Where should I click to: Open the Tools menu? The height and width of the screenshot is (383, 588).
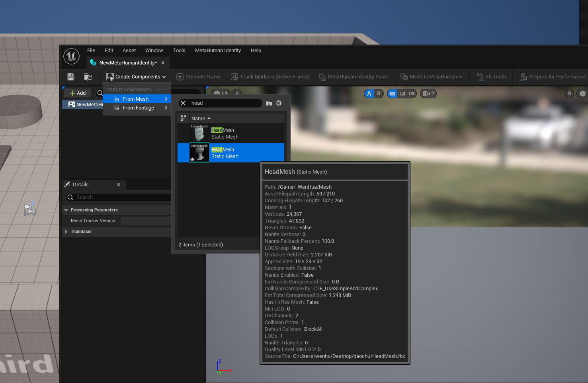click(x=179, y=51)
